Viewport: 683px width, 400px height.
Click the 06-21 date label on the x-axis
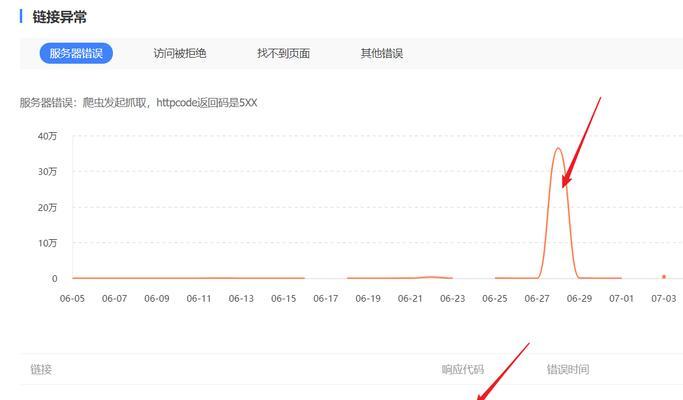[x=410, y=298]
